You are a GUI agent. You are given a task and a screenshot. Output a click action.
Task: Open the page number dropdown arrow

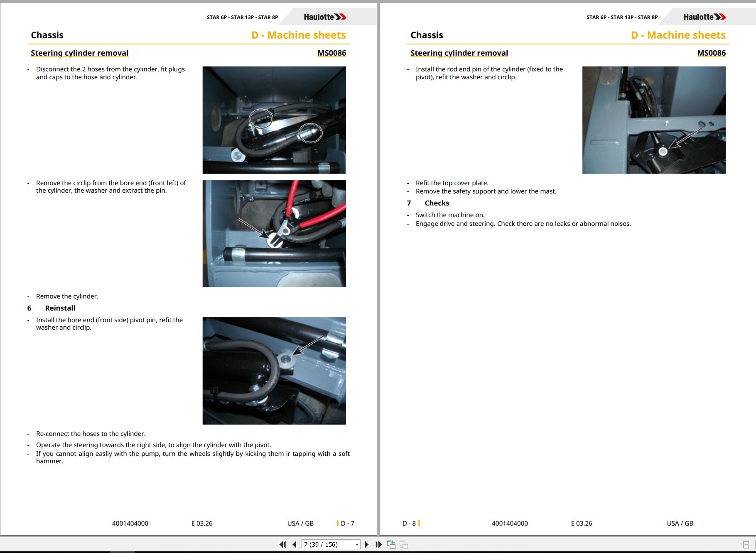click(357, 544)
